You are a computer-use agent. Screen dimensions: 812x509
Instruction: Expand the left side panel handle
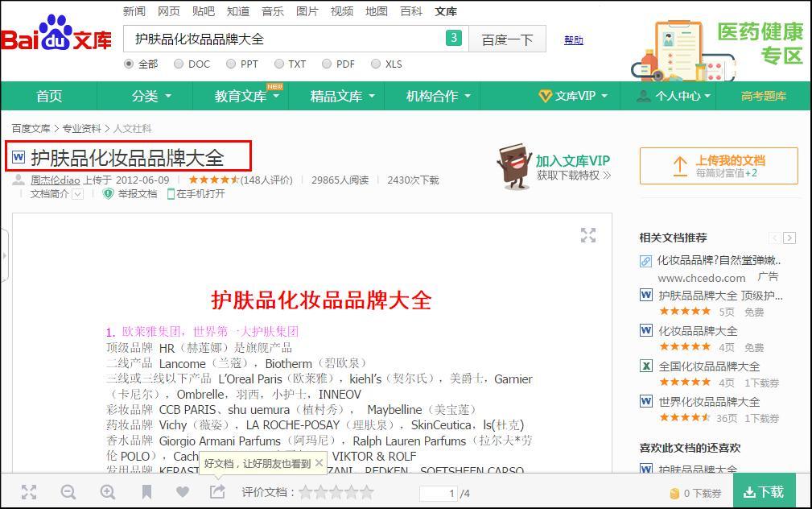click(x=4, y=255)
